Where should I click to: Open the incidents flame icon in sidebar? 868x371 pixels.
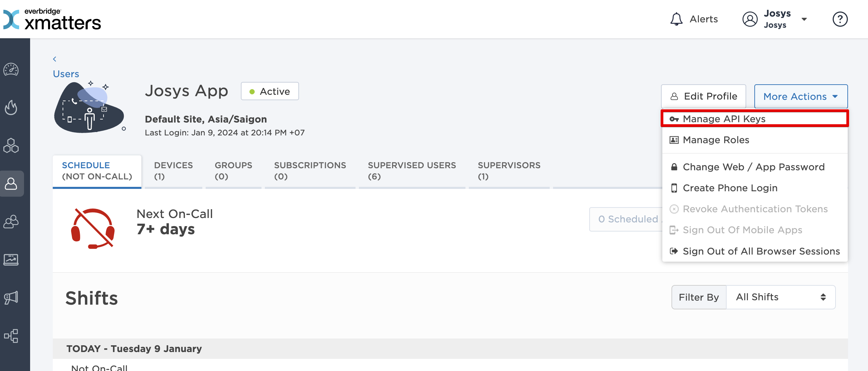coord(11,108)
